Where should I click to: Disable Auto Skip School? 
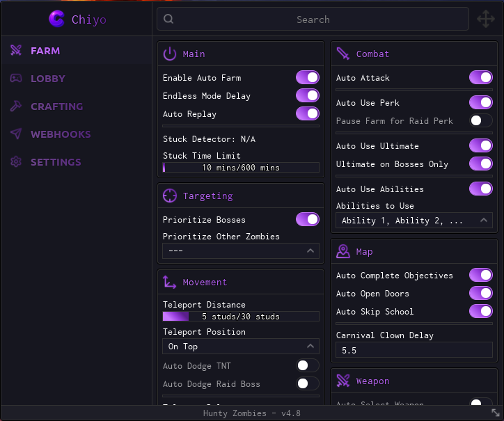coord(481,311)
